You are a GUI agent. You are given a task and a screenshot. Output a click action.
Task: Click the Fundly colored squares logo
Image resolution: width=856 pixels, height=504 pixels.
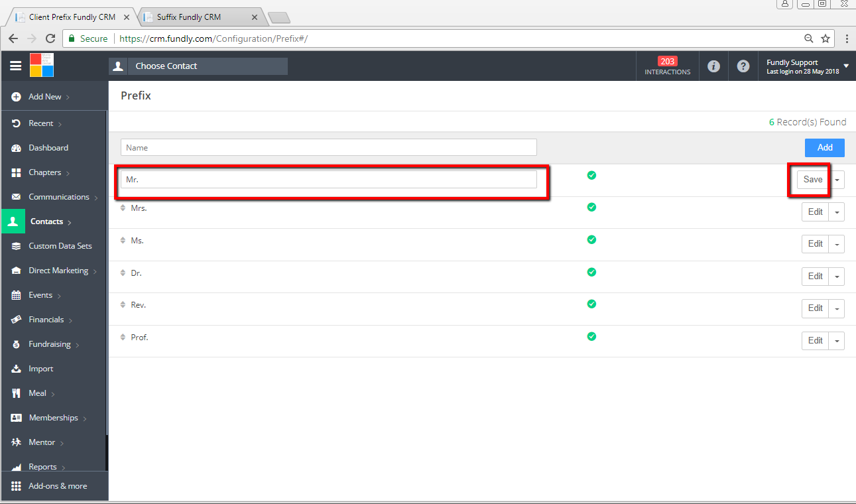(42, 66)
